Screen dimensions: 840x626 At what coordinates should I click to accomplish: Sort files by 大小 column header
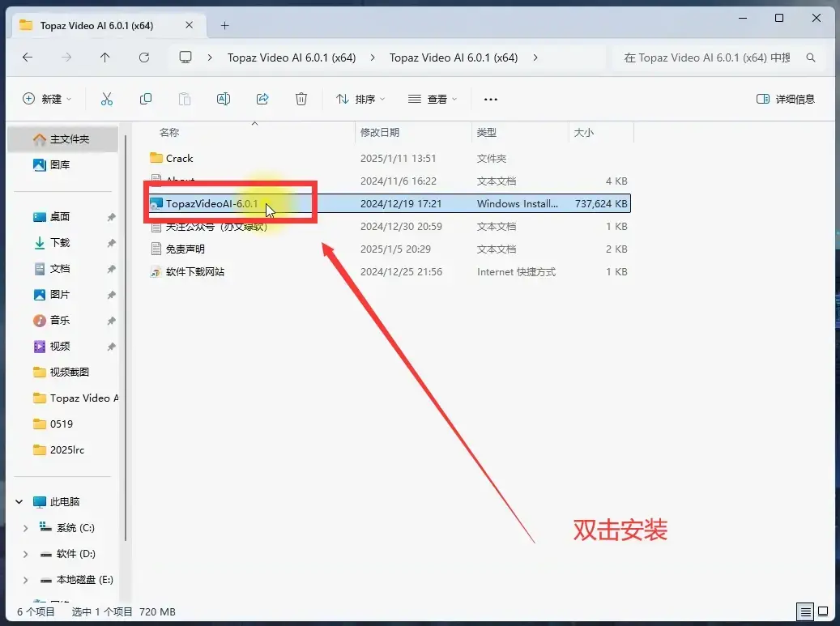584,132
